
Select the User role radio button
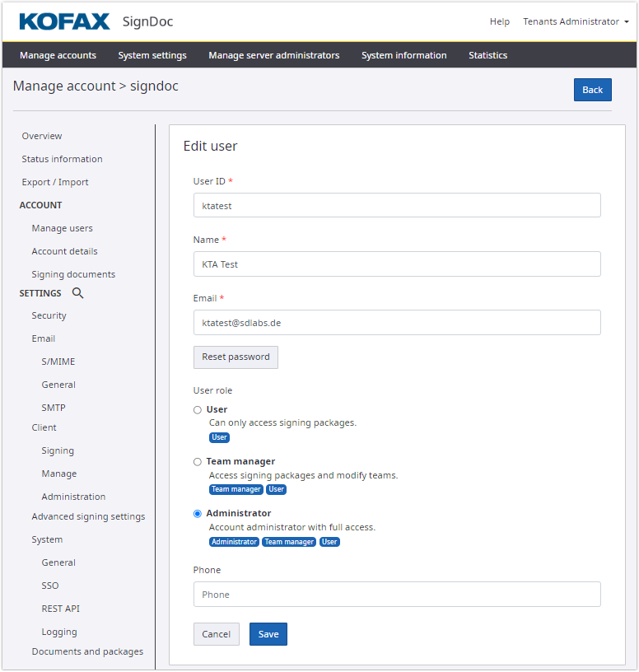(198, 409)
